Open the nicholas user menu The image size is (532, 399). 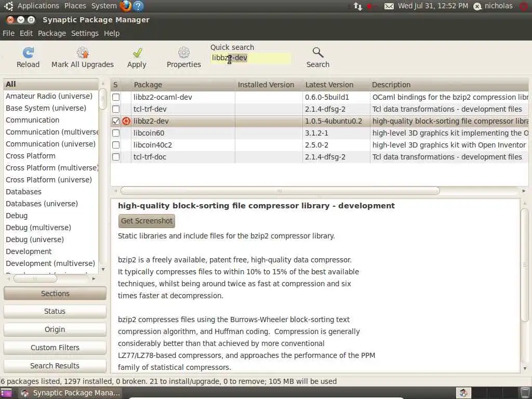pyautogui.click(x=498, y=6)
